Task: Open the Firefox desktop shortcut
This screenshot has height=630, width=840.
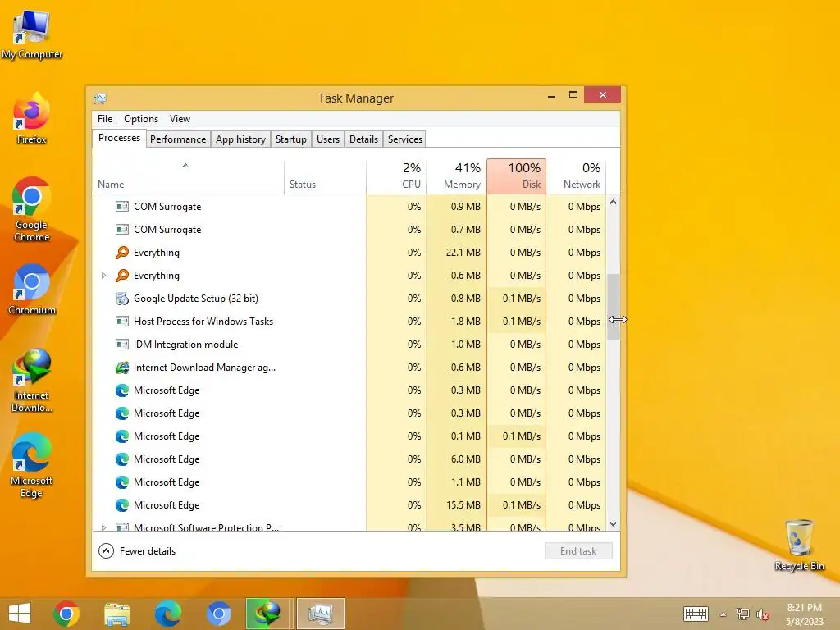Action: click(32, 118)
